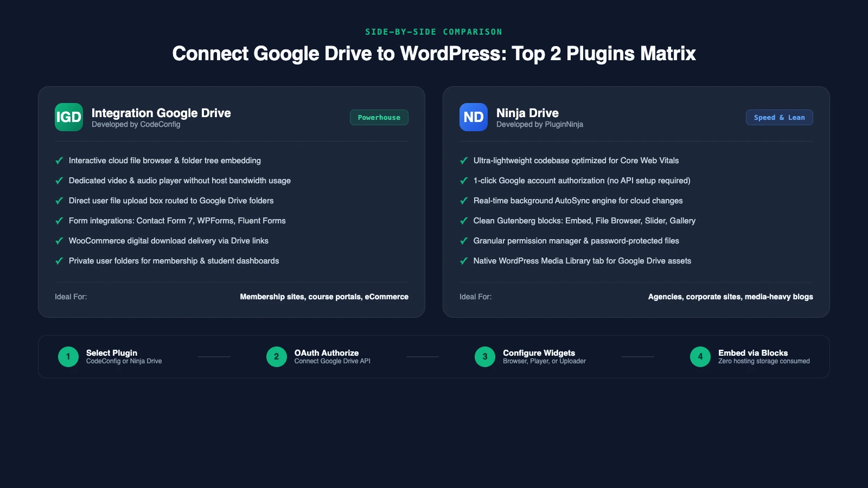Click 'Ultra-lightweight codebase optimized' text

576,160
